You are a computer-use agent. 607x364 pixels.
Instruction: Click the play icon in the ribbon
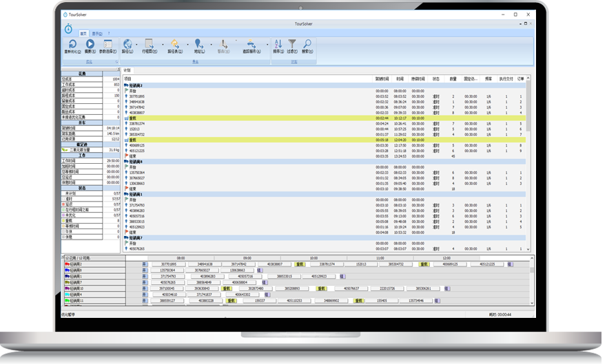tap(90, 45)
